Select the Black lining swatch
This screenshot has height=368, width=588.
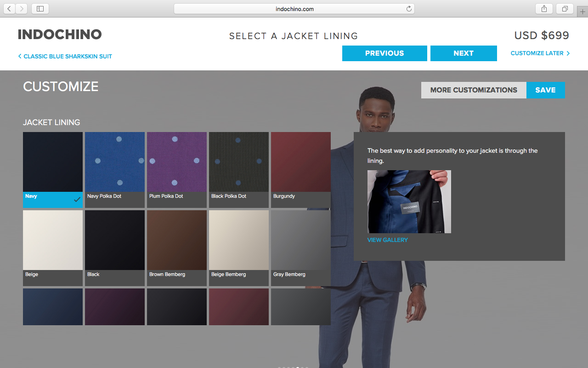pos(115,248)
